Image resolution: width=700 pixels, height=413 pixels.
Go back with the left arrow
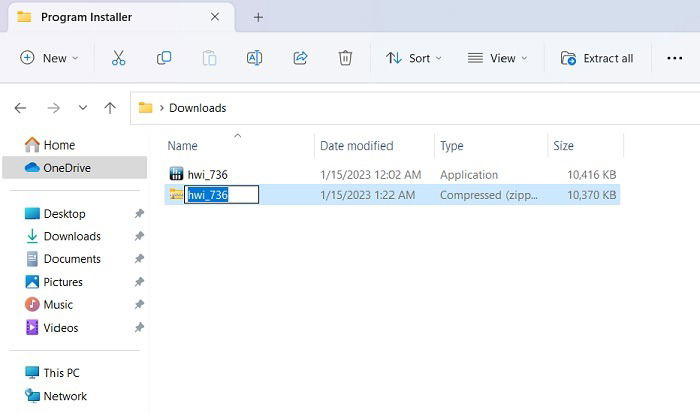(20, 108)
